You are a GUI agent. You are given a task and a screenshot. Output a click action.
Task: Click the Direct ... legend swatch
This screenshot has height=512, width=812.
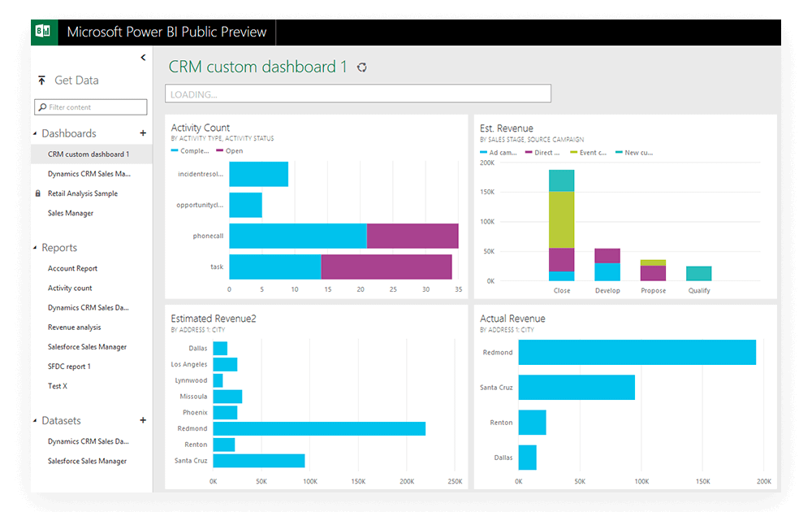(529, 152)
